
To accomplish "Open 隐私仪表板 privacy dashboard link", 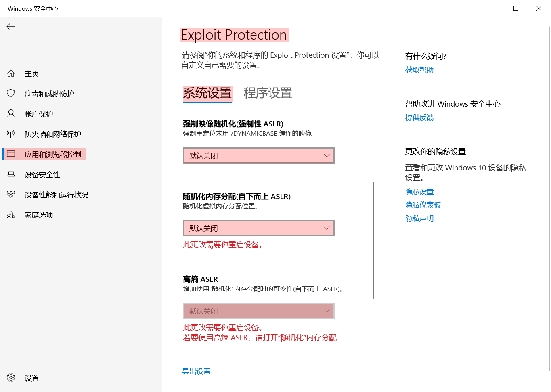I will coord(423,205).
